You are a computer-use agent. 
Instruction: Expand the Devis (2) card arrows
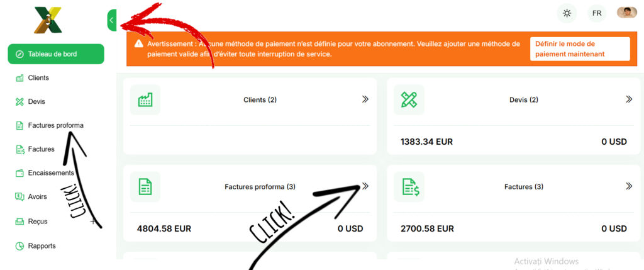pos(629,99)
